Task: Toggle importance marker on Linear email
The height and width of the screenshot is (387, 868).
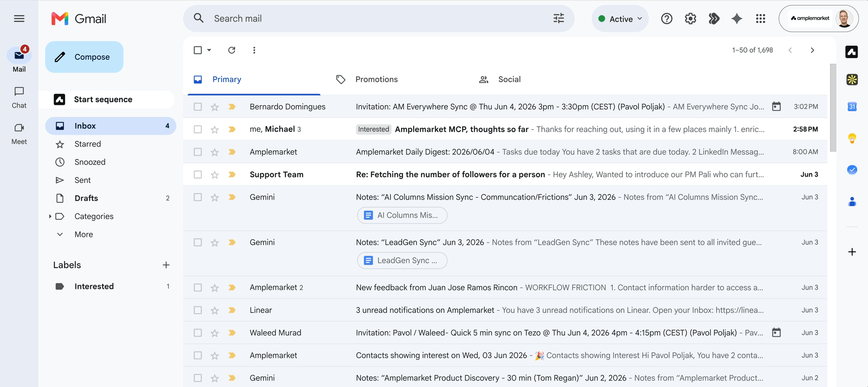Action: point(232,310)
